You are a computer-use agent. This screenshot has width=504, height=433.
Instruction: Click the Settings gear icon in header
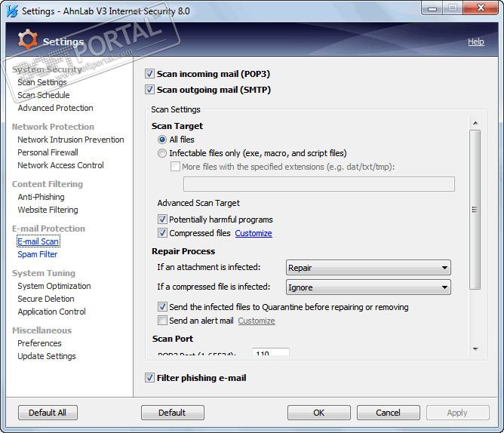pyautogui.click(x=28, y=39)
